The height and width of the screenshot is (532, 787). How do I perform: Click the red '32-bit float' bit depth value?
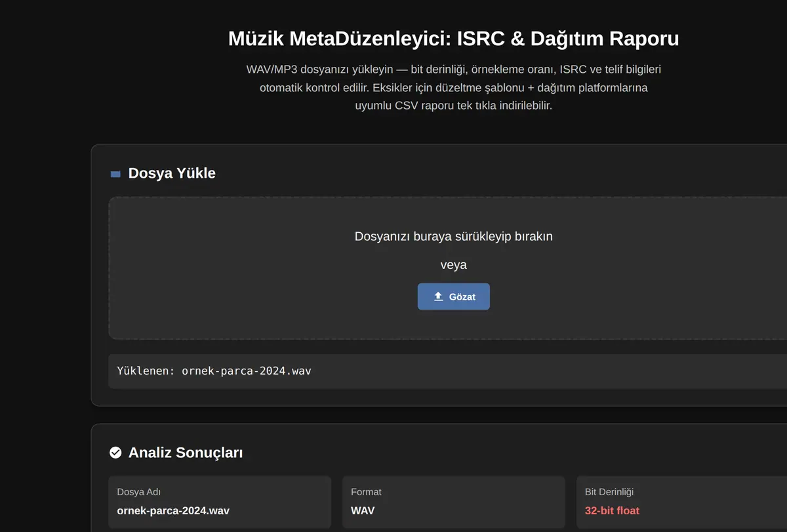(x=612, y=510)
